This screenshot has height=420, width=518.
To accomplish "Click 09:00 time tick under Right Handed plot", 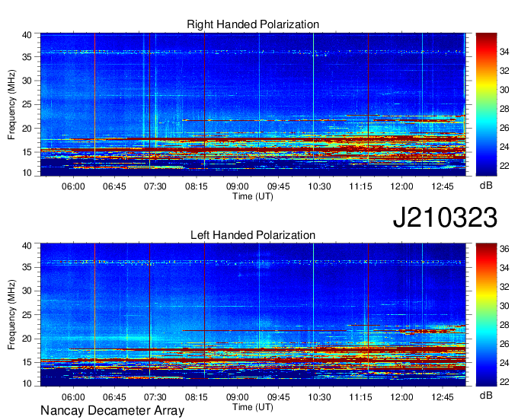I will tap(238, 186).
